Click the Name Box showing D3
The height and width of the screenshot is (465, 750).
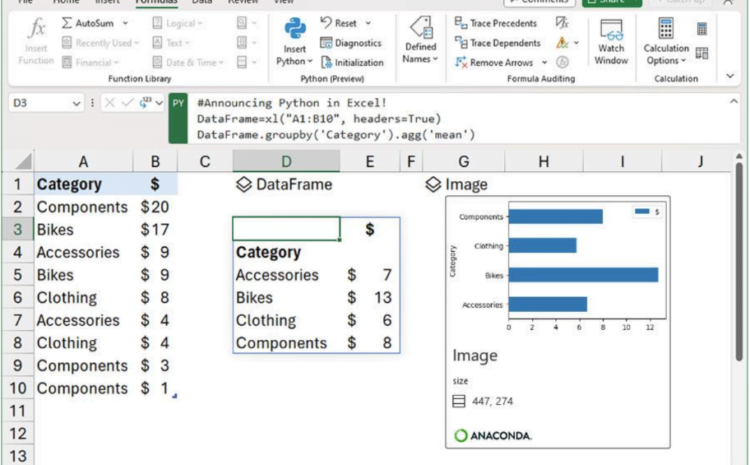tap(40, 103)
